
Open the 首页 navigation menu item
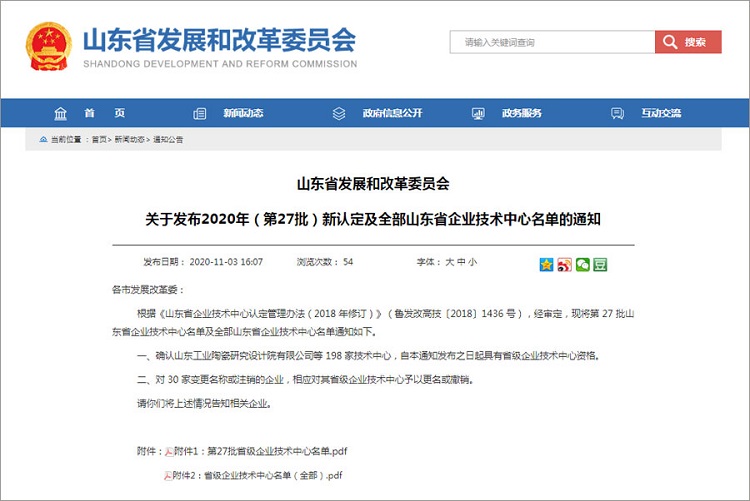tap(90, 113)
